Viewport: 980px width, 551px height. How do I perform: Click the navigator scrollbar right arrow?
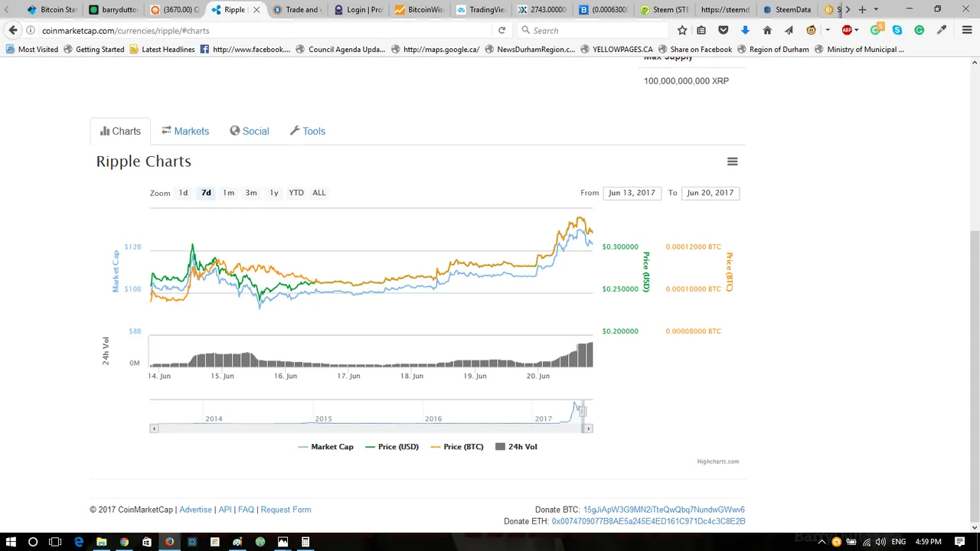(x=588, y=429)
